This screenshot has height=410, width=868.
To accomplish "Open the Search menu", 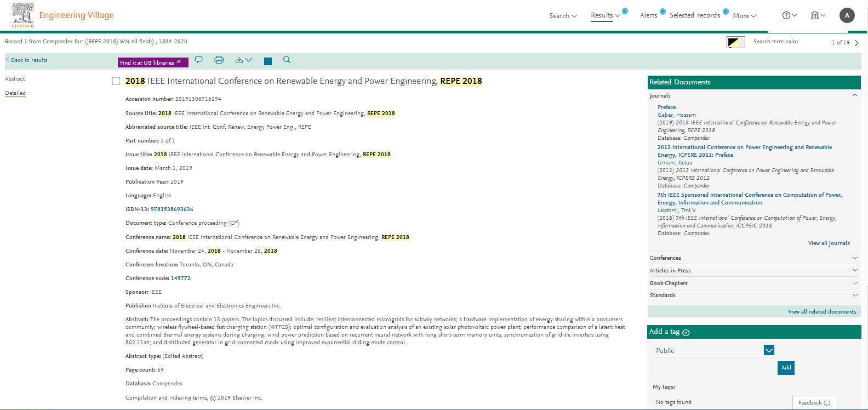I will point(563,16).
